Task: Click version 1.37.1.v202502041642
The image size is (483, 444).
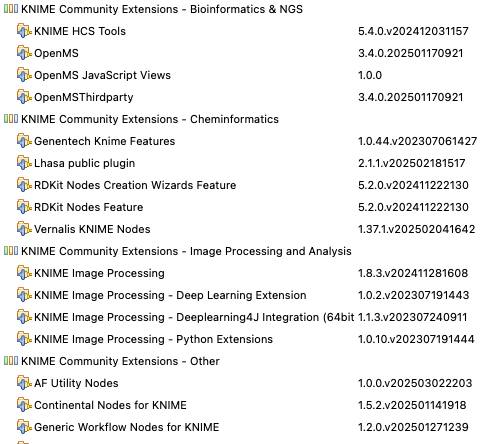Action: 417,229
